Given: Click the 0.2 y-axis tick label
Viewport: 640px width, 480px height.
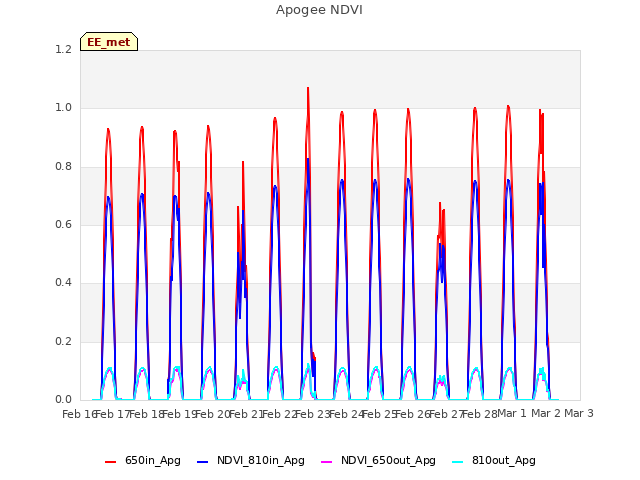Looking at the screenshot, I should click(x=63, y=341).
